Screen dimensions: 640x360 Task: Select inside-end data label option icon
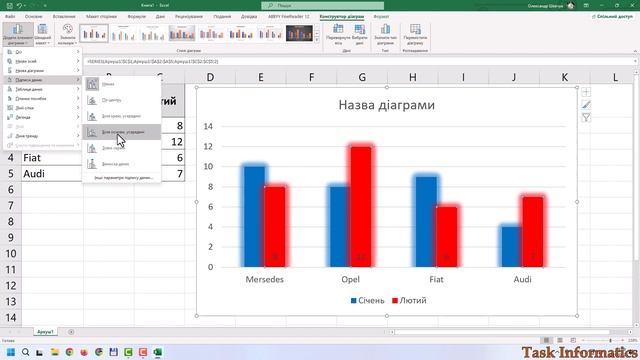point(92,116)
